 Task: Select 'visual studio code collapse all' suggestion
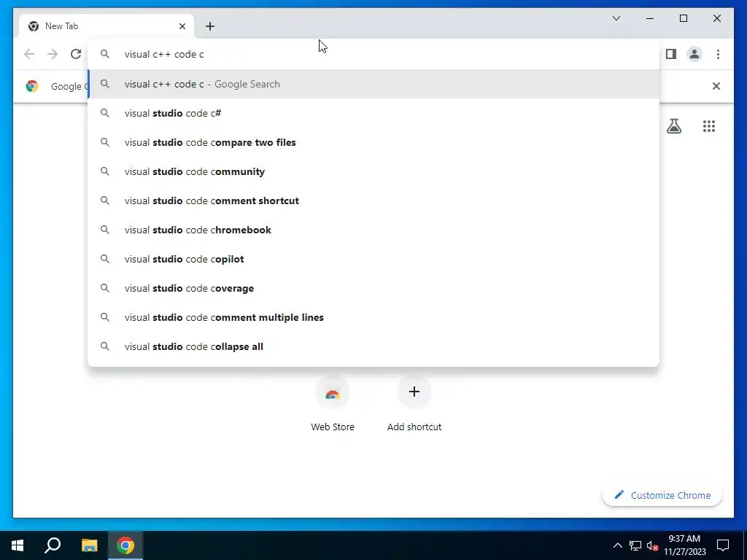373,346
